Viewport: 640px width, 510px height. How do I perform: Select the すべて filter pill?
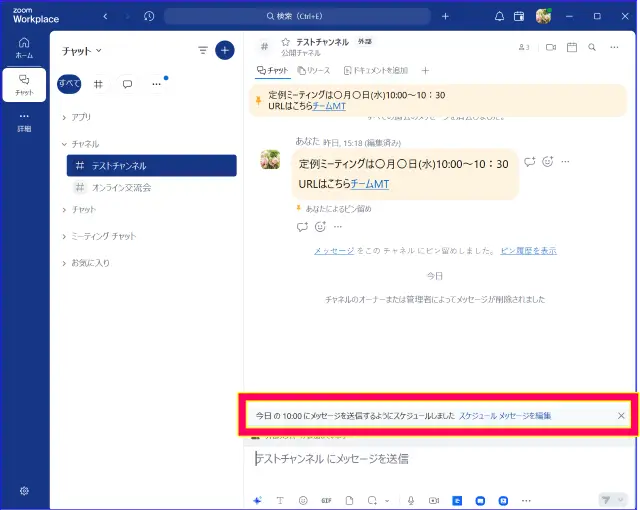pos(69,84)
